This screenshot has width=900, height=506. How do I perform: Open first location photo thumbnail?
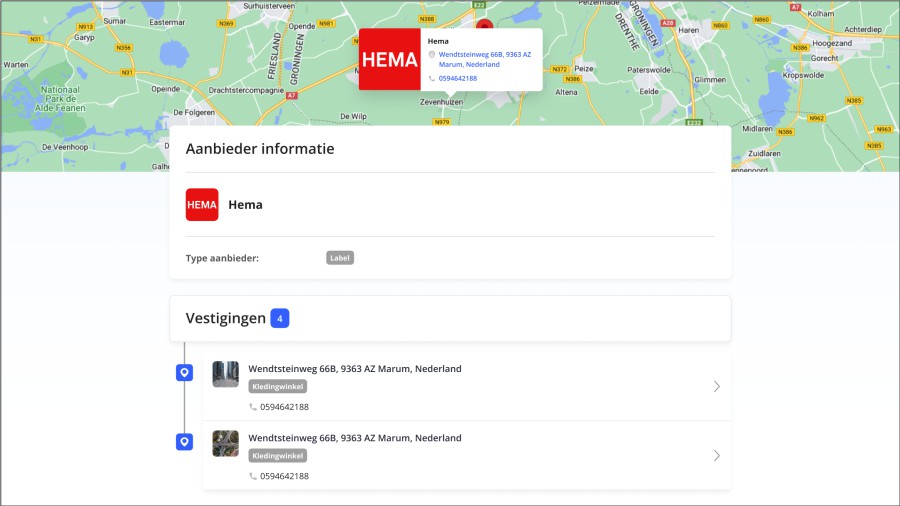coord(226,374)
